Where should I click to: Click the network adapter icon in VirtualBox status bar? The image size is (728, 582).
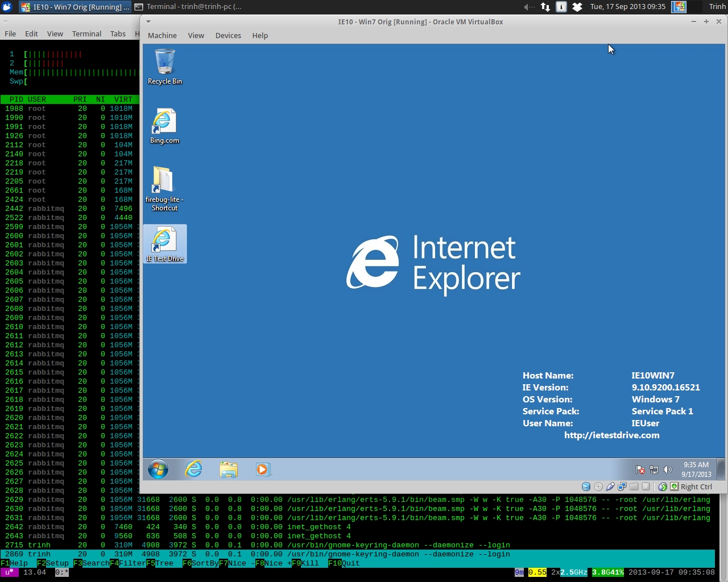(622, 487)
